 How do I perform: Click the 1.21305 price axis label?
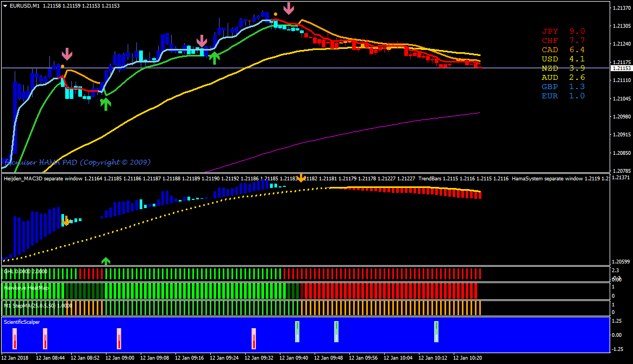(622, 26)
